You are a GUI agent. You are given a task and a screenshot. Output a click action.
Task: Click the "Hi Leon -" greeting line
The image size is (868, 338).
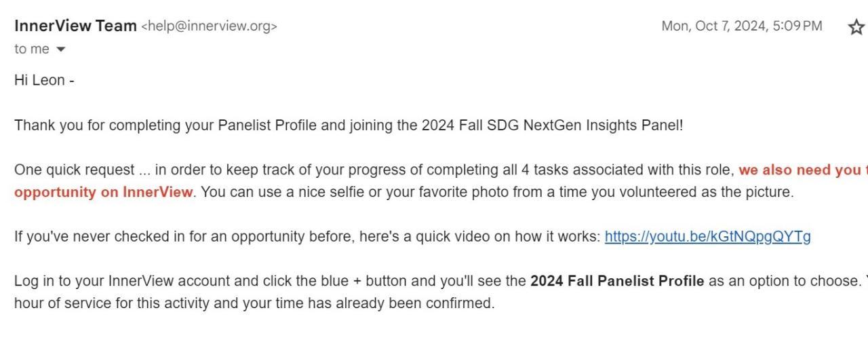pyautogui.click(x=44, y=80)
